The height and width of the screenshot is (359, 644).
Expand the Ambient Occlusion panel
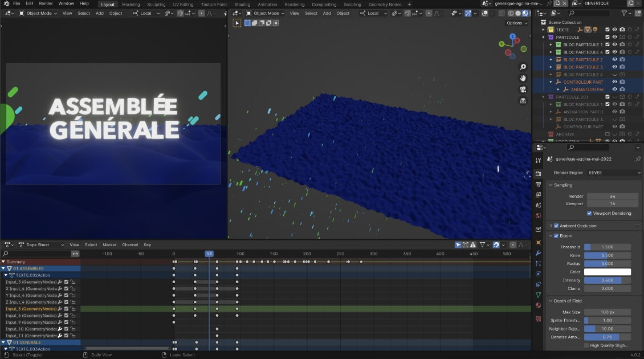click(551, 226)
